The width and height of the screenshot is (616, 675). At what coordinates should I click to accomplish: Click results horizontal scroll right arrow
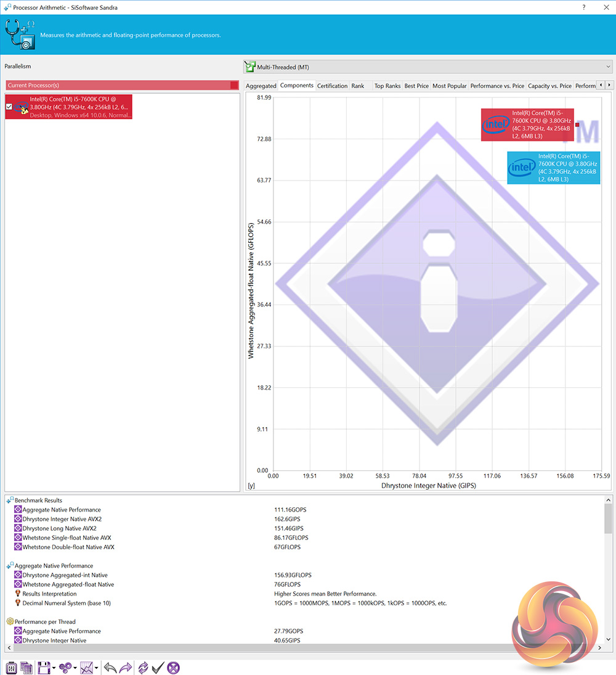point(600,648)
